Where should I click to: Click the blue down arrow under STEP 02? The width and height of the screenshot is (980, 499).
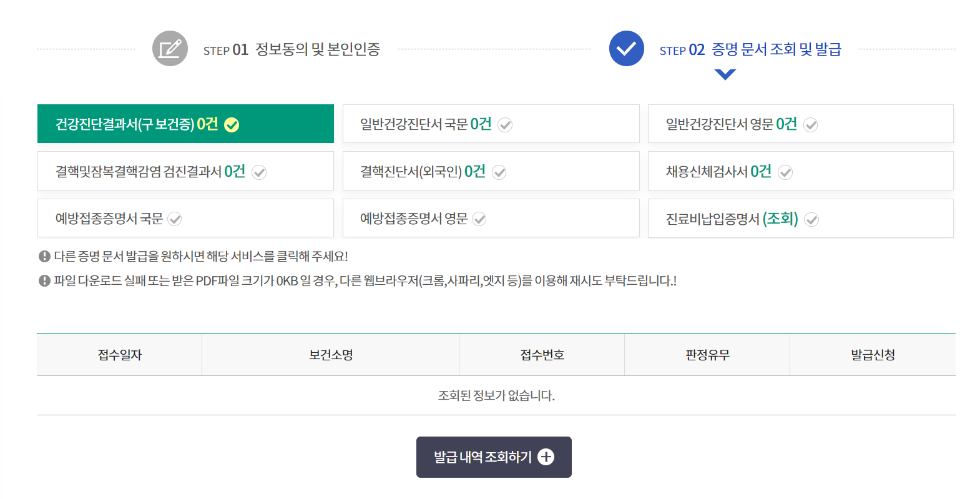coord(724,75)
